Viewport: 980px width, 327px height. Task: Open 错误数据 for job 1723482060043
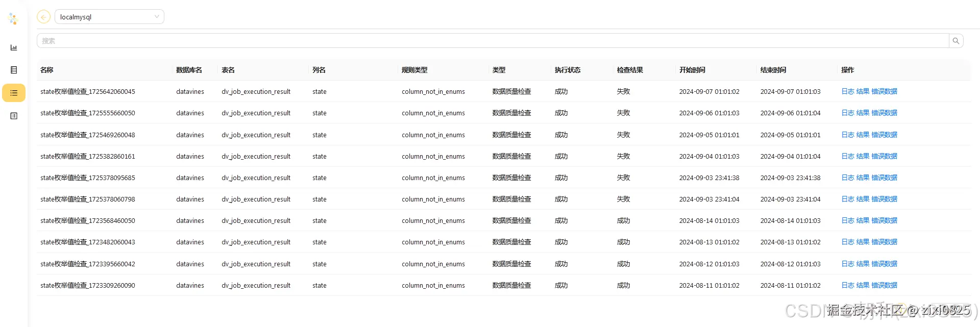pos(885,242)
